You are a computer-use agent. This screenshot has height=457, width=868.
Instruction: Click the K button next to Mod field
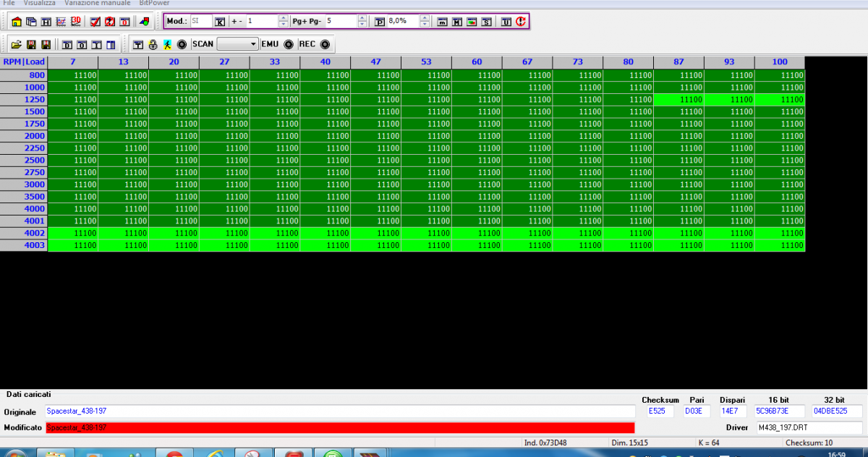click(x=220, y=22)
